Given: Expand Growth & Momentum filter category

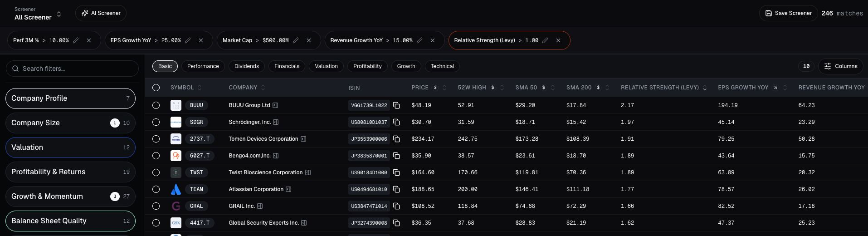Looking at the screenshot, I should pyautogui.click(x=70, y=197).
